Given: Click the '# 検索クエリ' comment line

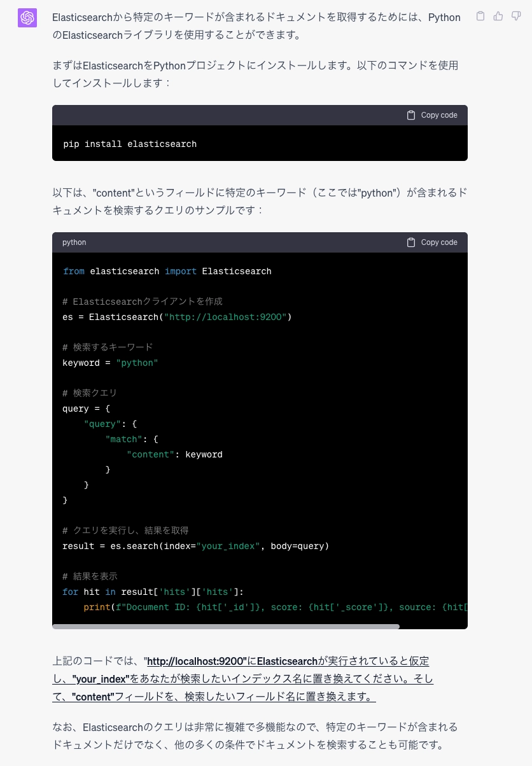Looking at the screenshot, I should (x=90, y=393).
